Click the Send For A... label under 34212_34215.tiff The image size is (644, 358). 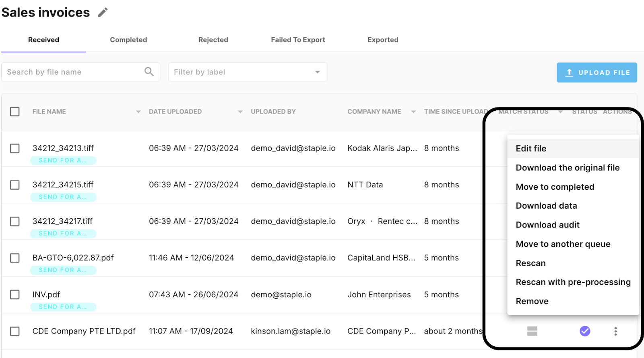(x=63, y=197)
